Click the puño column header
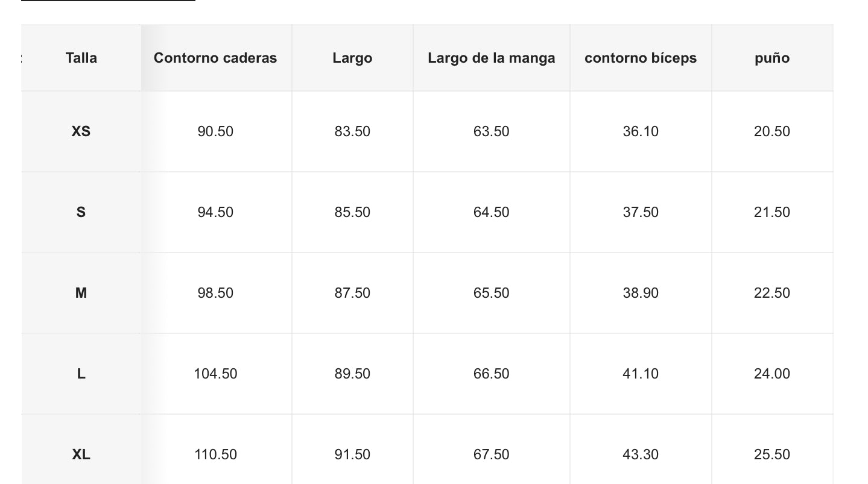 (771, 58)
